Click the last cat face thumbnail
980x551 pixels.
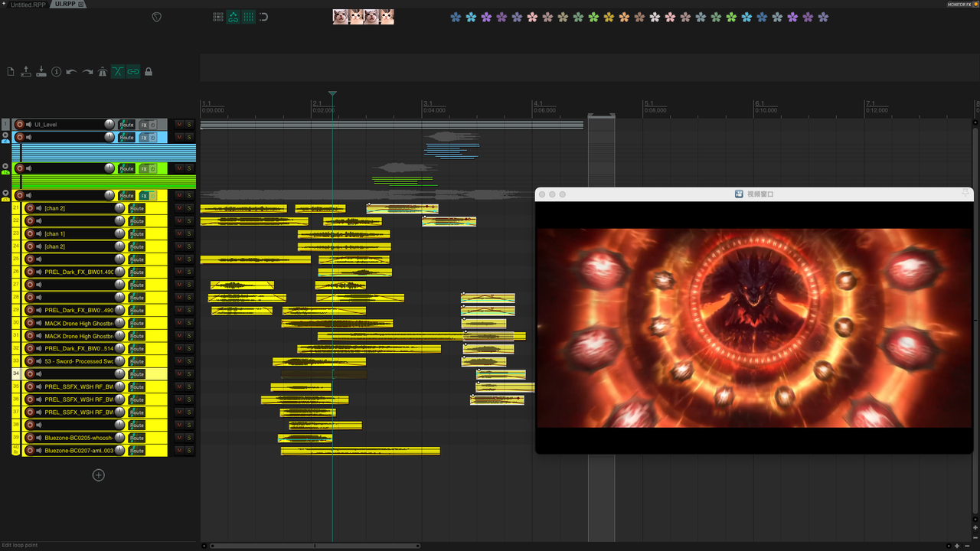387,17
